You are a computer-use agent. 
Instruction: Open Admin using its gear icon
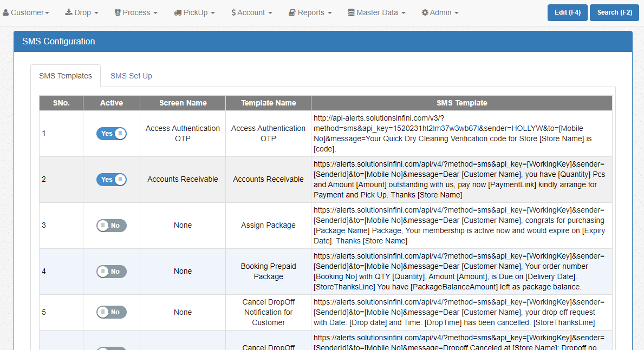(x=425, y=12)
